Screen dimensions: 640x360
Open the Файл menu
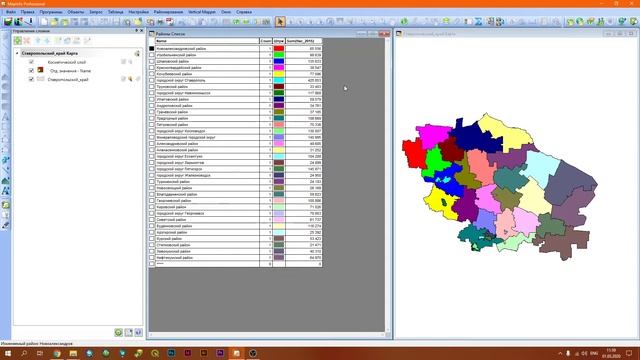(x=11, y=12)
